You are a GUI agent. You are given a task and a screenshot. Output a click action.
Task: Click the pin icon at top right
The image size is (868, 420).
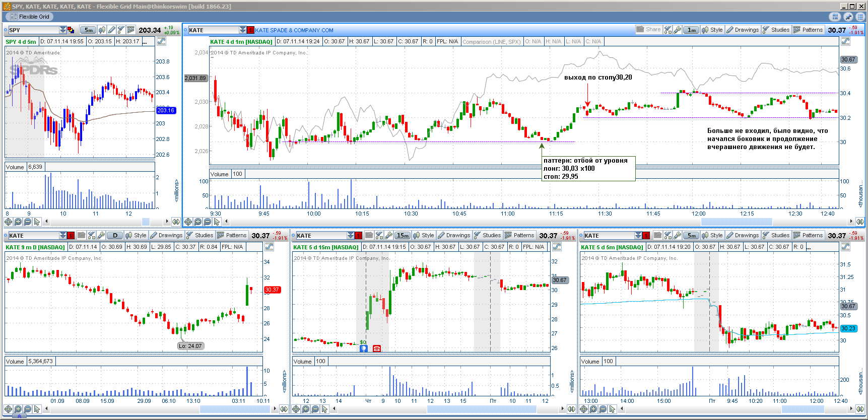(848, 17)
